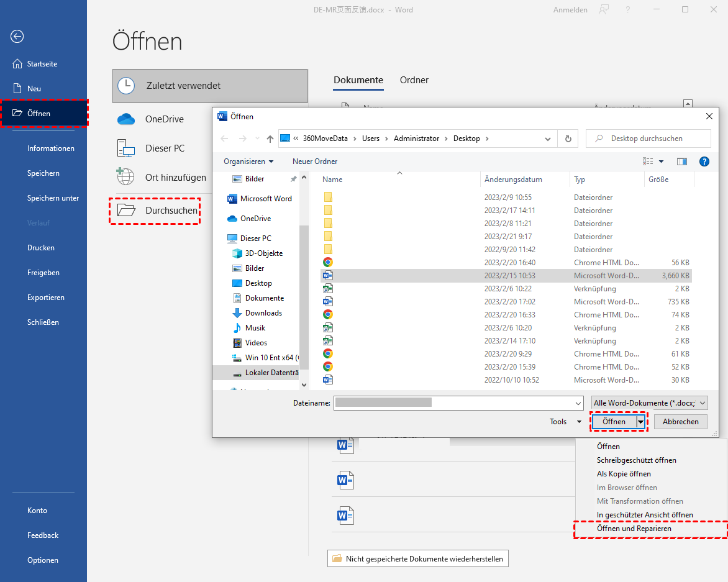Click Anmelden in the title bar
Viewport: 728px width, 582px height.
pyautogui.click(x=570, y=10)
